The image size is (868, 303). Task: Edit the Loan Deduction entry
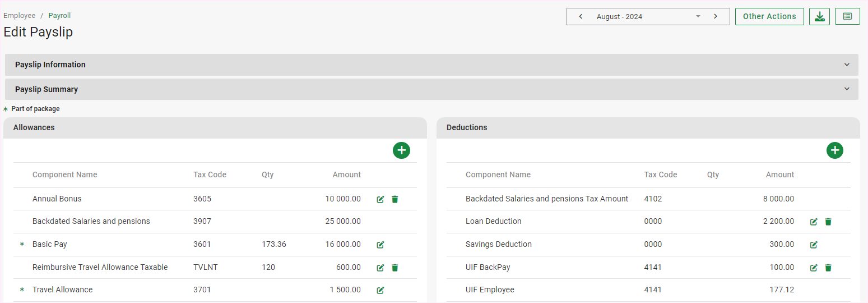coord(814,222)
